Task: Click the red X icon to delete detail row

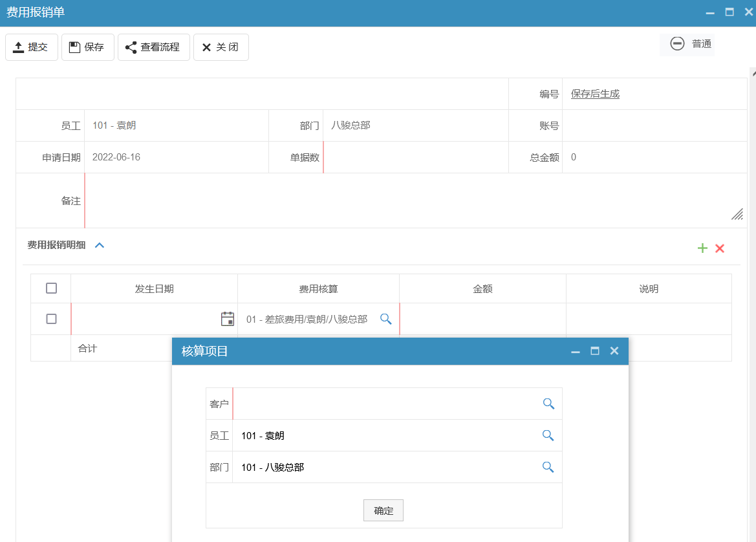Action: point(719,248)
